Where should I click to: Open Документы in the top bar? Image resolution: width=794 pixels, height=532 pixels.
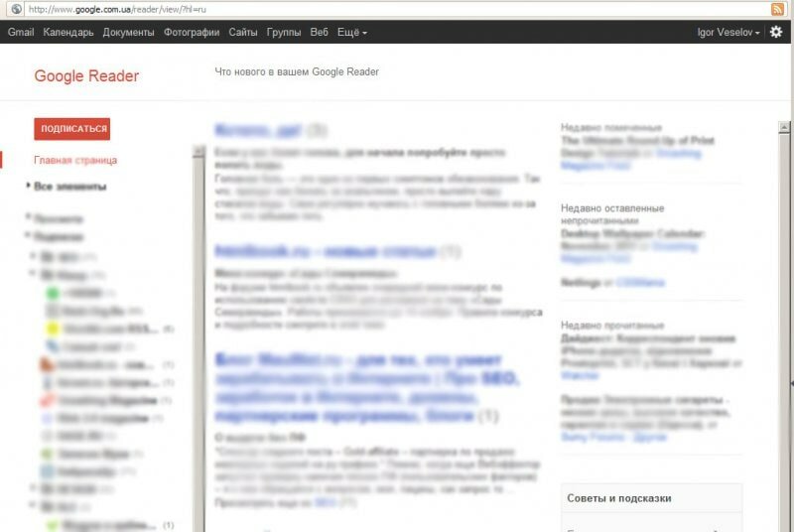tap(129, 33)
